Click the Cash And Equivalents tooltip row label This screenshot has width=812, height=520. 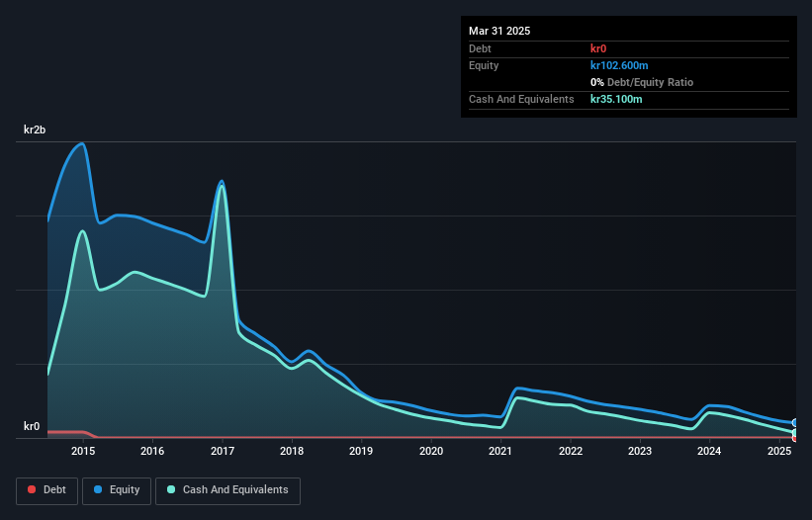(x=521, y=99)
